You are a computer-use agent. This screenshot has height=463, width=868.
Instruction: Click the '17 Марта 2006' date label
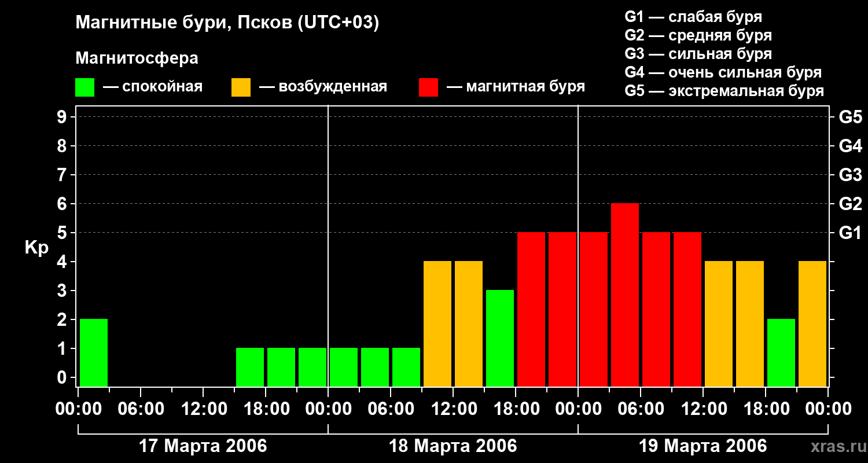click(203, 446)
